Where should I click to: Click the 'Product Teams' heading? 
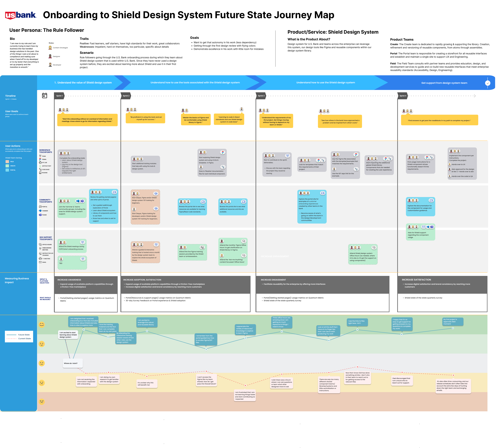coord(402,39)
